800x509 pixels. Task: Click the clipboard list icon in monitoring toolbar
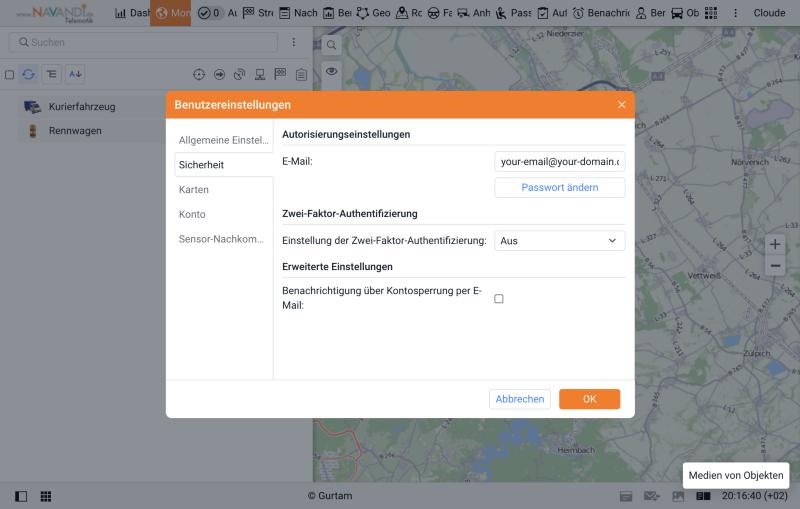pyautogui.click(x=302, y=75)
